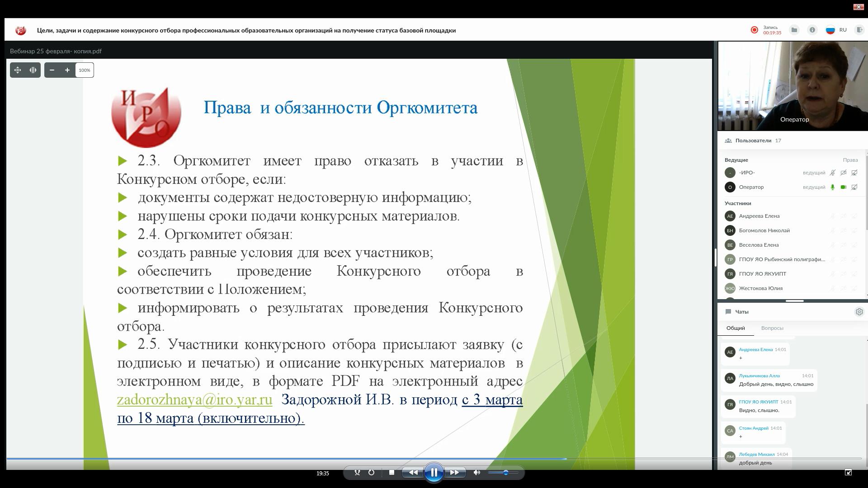Click ГПОУ ЯО ЯКУИПТ sender name in chat

[x=759, y=402]
